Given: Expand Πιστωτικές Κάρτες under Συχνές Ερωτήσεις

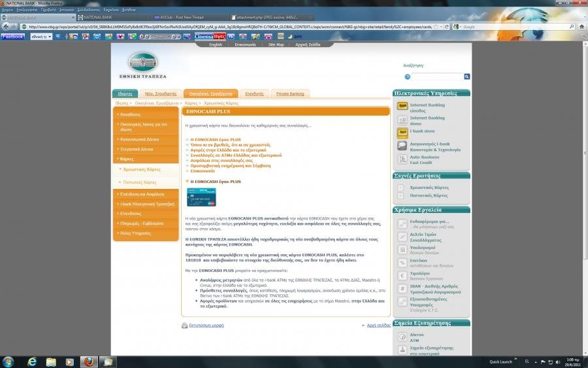Looking at the screenshot, I should click(x=400, y=196).
